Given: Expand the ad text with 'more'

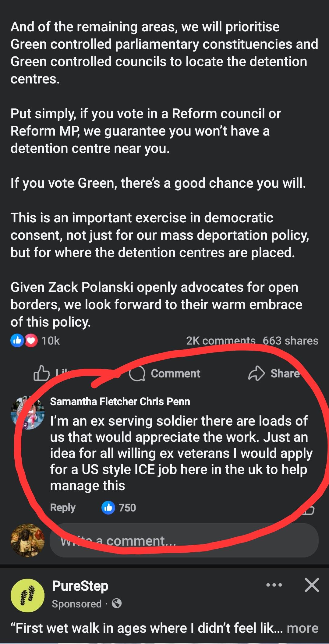Looking at the screenshot, I should tap(302, 628).
